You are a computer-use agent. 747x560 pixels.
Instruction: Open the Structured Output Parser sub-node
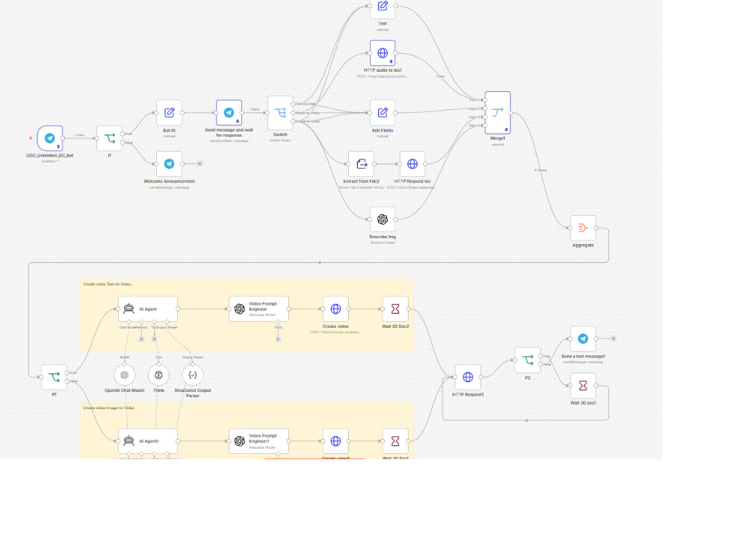[193, 376]
